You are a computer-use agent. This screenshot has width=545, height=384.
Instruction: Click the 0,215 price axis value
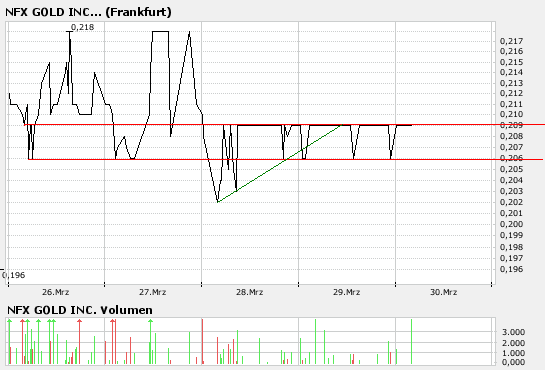(x=511, y=62)
